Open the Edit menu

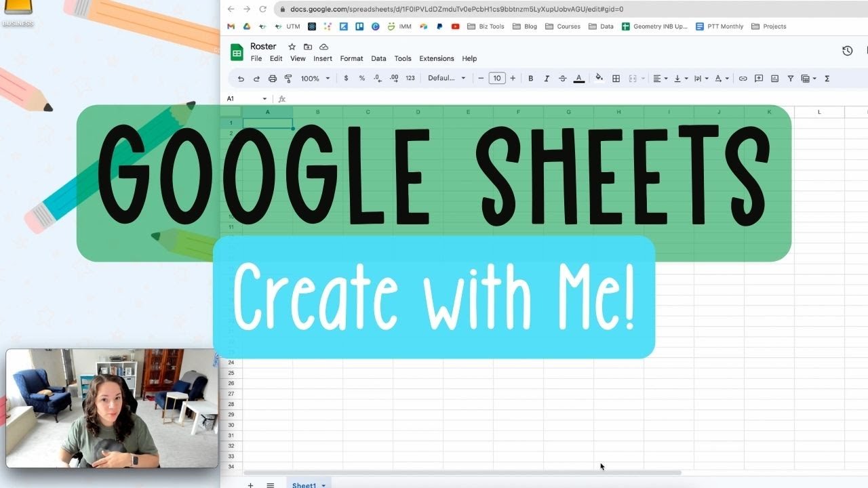(x=276, y=58)
